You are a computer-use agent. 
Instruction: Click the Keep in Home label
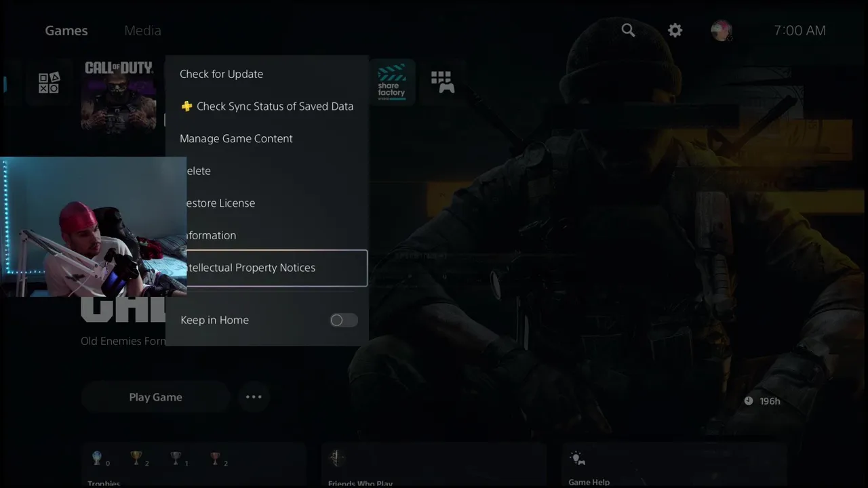(214, 320)
